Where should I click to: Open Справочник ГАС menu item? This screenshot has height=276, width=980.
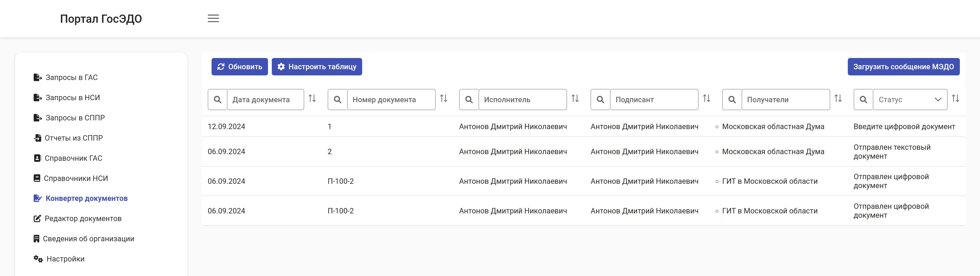tap(73, 158)
